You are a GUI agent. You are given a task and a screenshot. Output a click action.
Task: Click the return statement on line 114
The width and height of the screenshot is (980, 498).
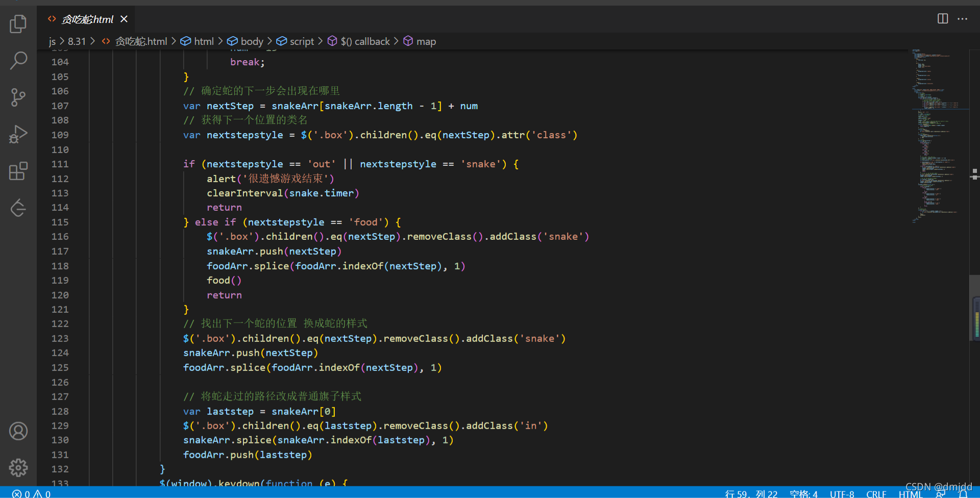point(224,207)
